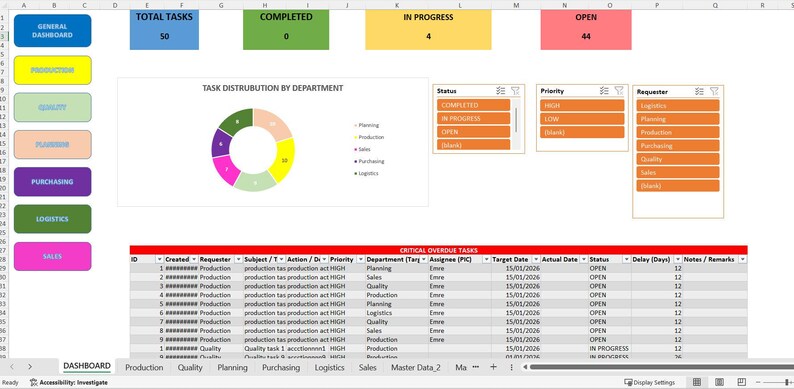Viewport: 794px width, 389px height.
Task: Enable multi-select in Requester slicer
Action: 699,91
